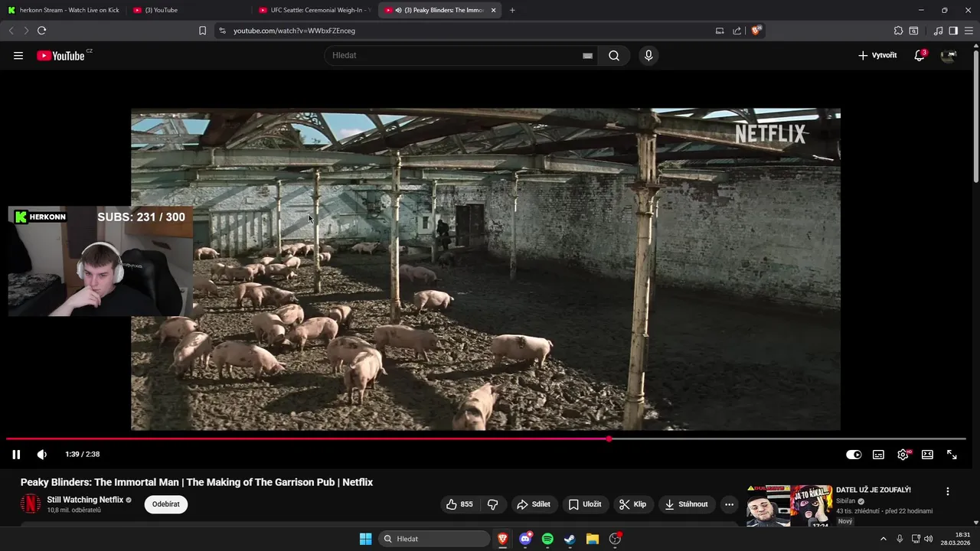Subscribe with the Odebírat button
This screenshot has height=551, width=980.
coord(166,504)
